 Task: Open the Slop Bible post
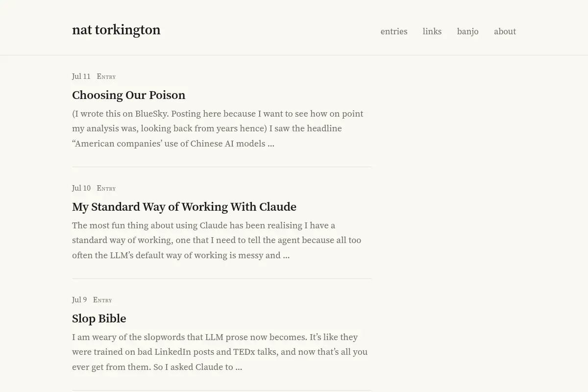coord(99,318)
